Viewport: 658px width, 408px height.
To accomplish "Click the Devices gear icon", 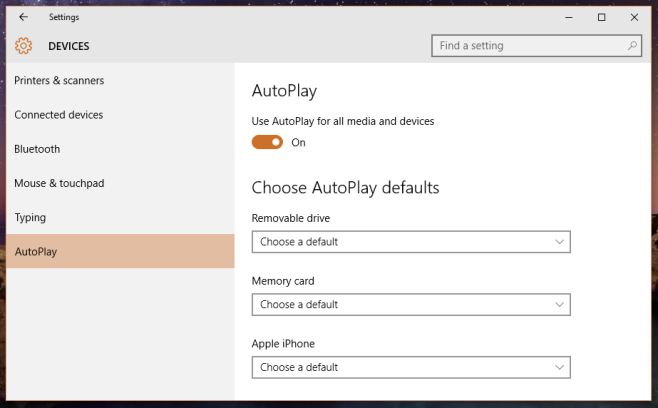I will (x=23, y=46).
